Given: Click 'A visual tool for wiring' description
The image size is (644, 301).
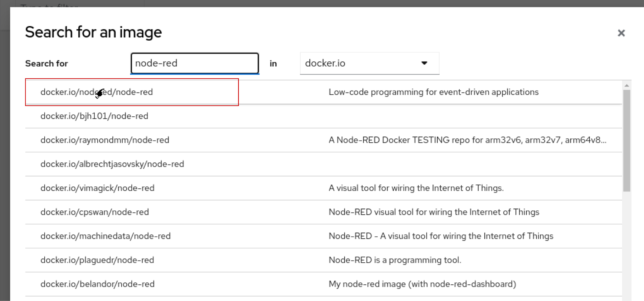Looking at the screenshot, I should pyautogui.click(x=416, y=188).
